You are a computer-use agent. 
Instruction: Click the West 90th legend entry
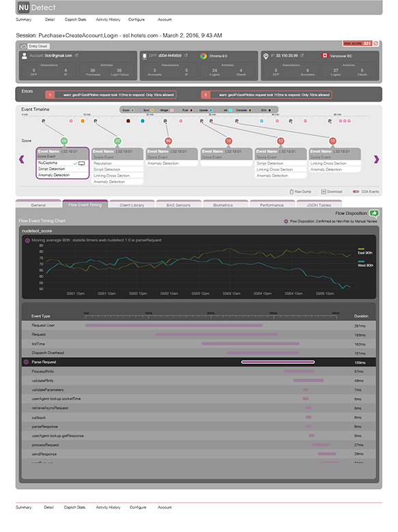[x=365, y=264]
